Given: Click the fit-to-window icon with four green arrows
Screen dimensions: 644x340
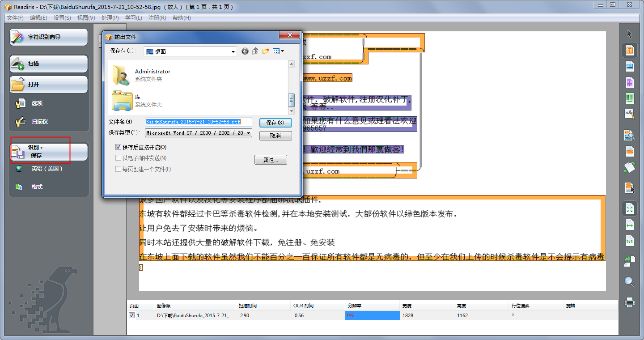Looking at the screenshot, I should [x=630, y=208].
